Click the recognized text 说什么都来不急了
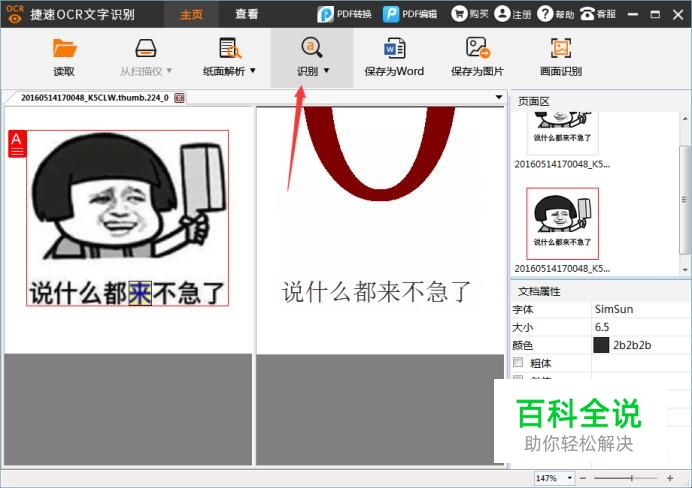 [x=376, y=292]
